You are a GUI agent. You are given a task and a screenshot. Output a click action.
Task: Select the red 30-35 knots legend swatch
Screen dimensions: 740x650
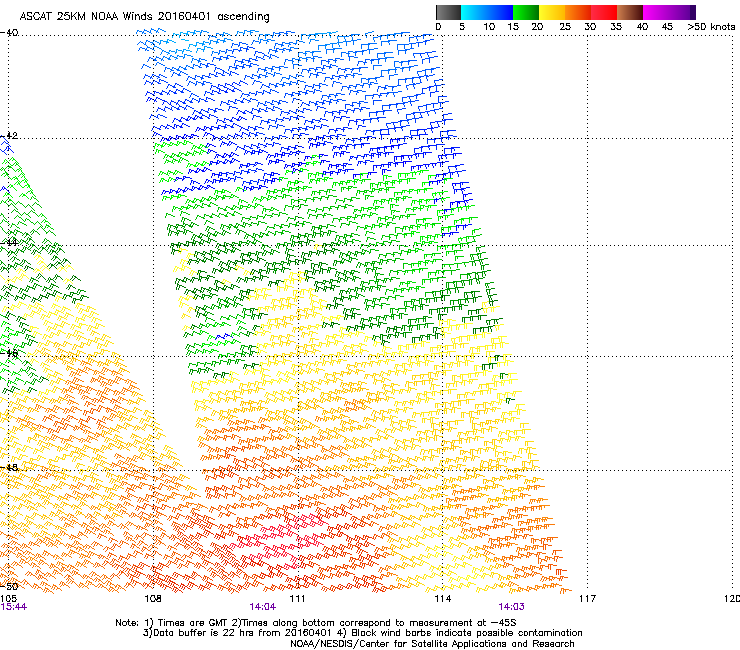pyautogui.click(x=604, y=12)
